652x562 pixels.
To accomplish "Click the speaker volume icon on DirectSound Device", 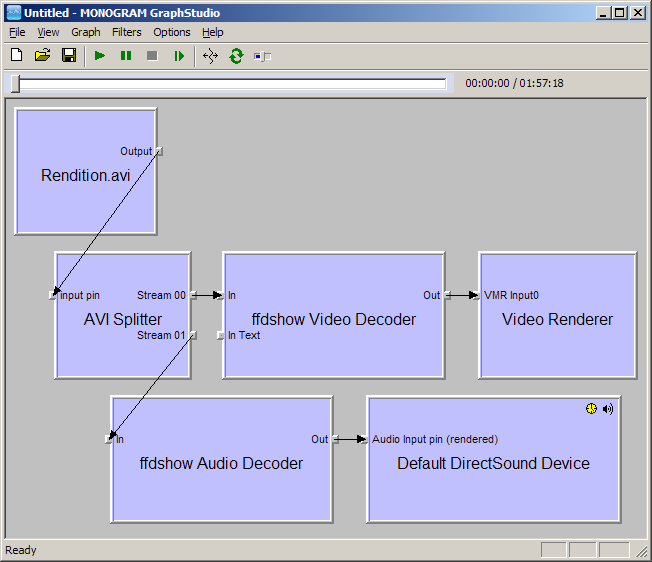I will 608,409.
